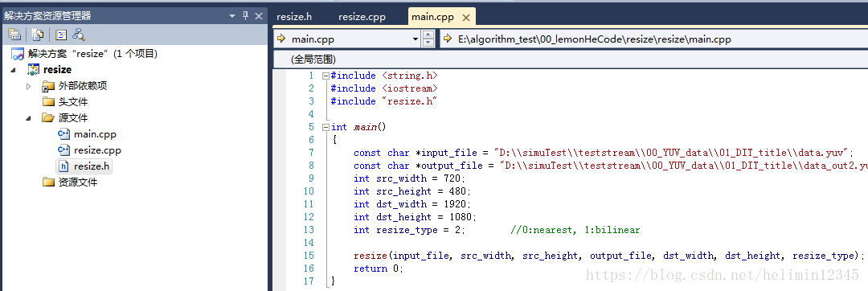Click the const char *output_file line

coord(611,166)
